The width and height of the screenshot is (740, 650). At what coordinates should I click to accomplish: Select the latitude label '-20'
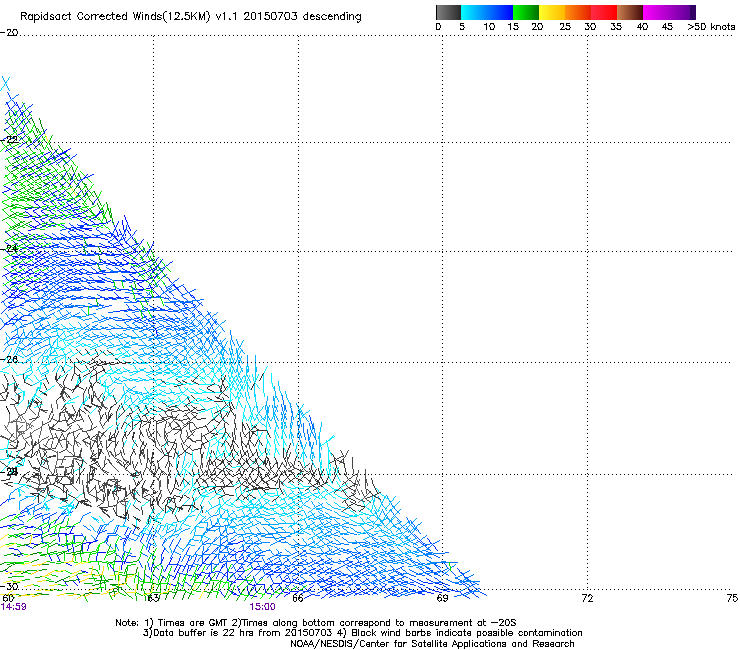[9, 33]
